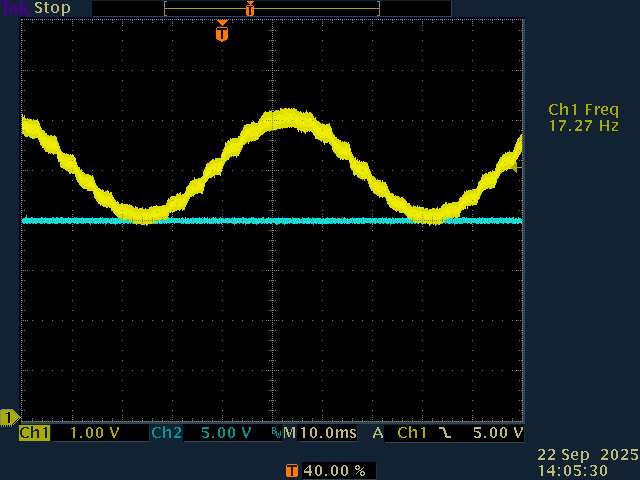
Task: Click the trigger type 'A' indicator
Action: click(x=378, y=433)
